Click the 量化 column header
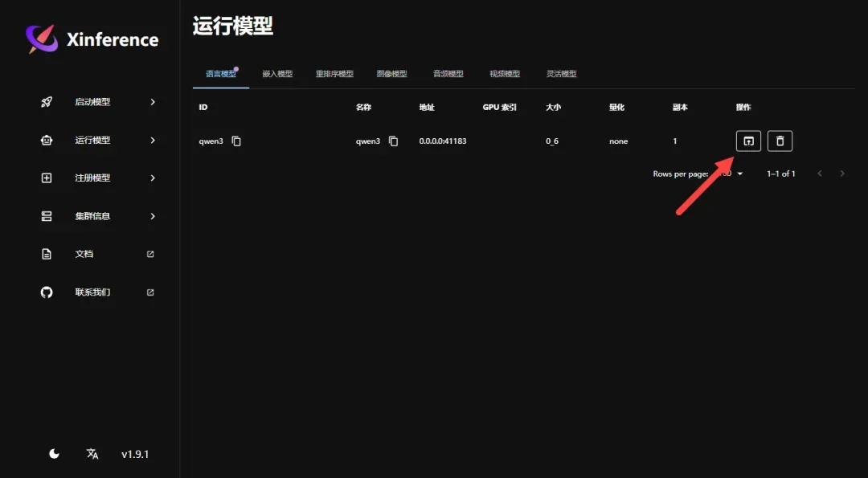Viewport: 868px width, 478px height. point(616,108)
